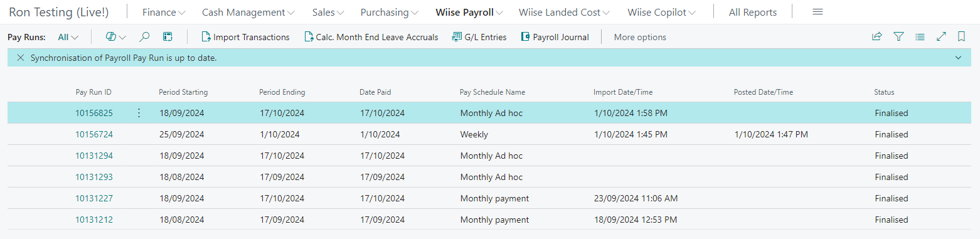Open pay run 10131227 link
Viewport: 980px width, 239px height.
click(x=94, y=198)
